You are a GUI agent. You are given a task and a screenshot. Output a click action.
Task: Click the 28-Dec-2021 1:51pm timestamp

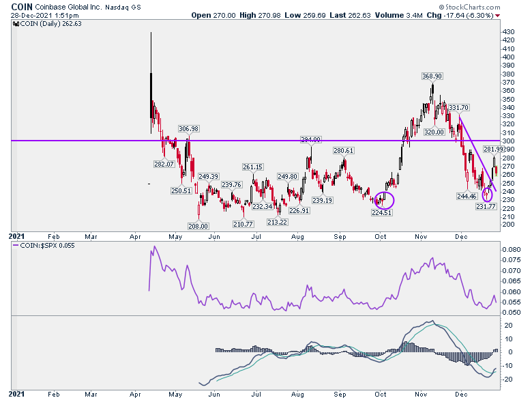click(44, 15)
